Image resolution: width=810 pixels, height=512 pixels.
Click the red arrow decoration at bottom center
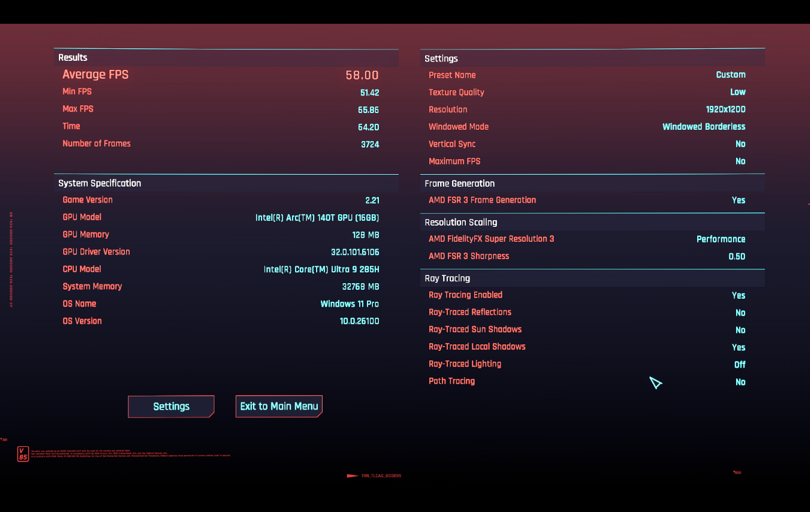352,476
